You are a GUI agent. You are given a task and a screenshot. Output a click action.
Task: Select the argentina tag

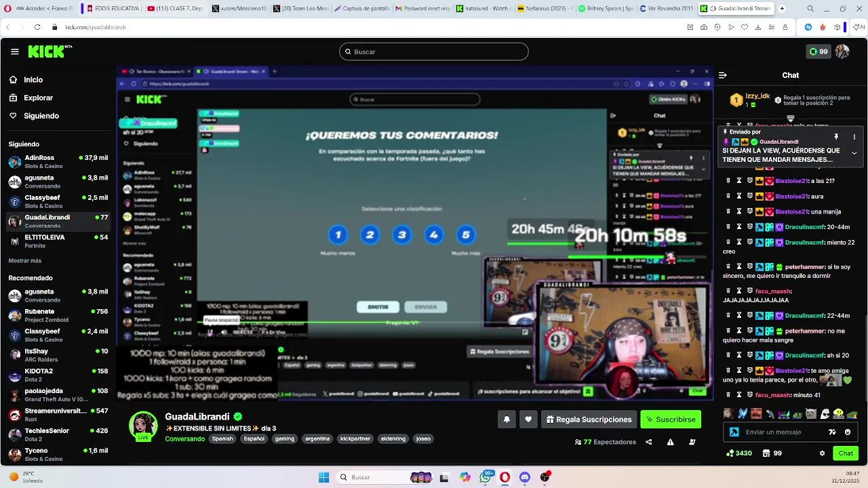pyautogui.click(x=317, y=439)
